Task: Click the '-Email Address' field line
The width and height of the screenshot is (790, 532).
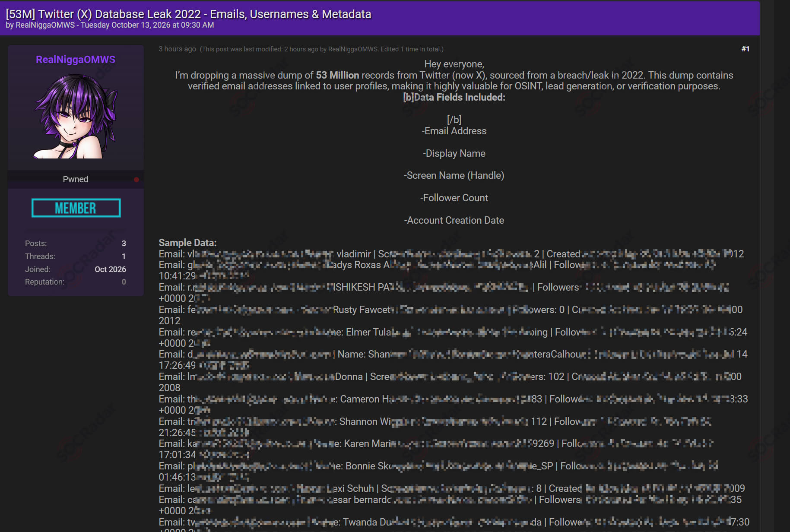Action: [454, 131]
